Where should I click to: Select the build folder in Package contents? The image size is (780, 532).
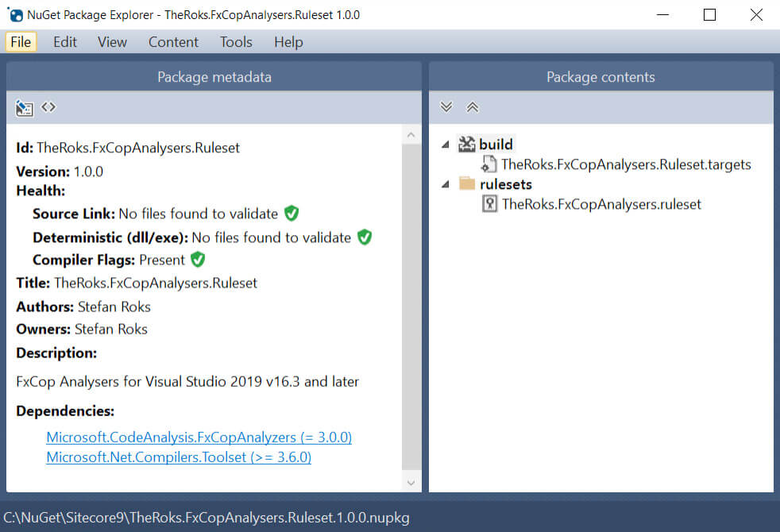click(496, 145)
